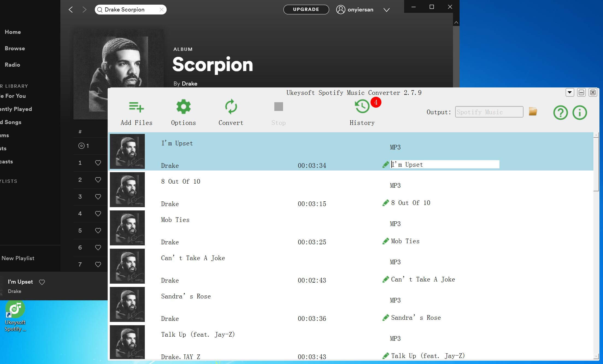Select Radio from Spotify sidebar
Image resolution: width=603 pixels, height=364 pixels.
coord(13,64)
